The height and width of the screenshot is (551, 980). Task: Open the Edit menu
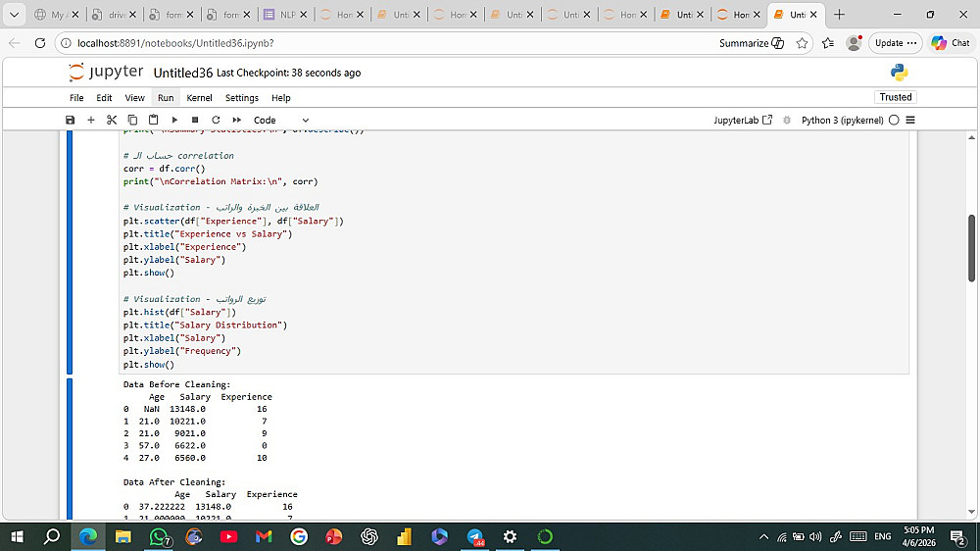coord(104,98)
